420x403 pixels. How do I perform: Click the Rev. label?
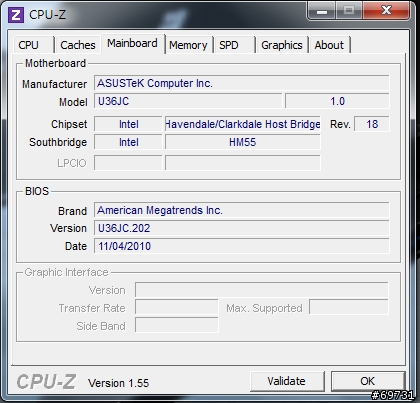tap(340, 124)
